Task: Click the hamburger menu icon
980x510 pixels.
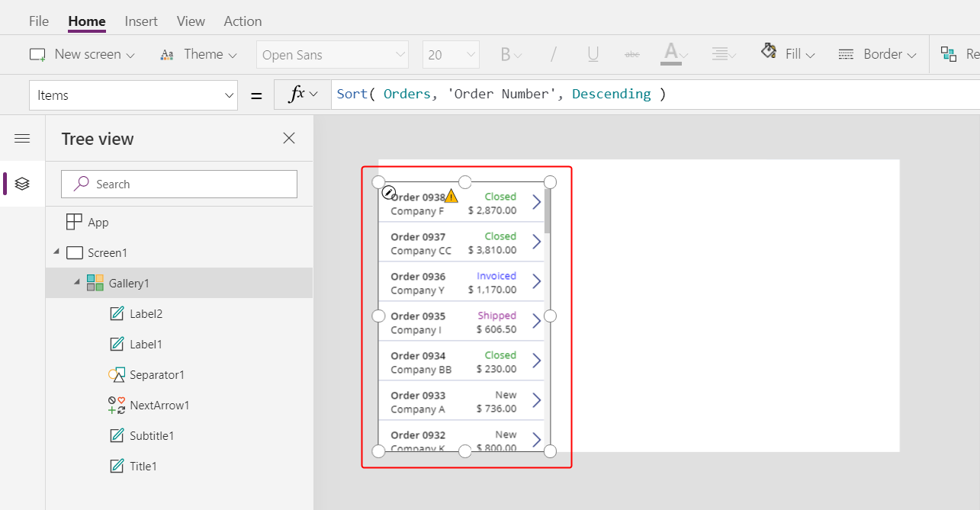Action: [x=22, y=138]
